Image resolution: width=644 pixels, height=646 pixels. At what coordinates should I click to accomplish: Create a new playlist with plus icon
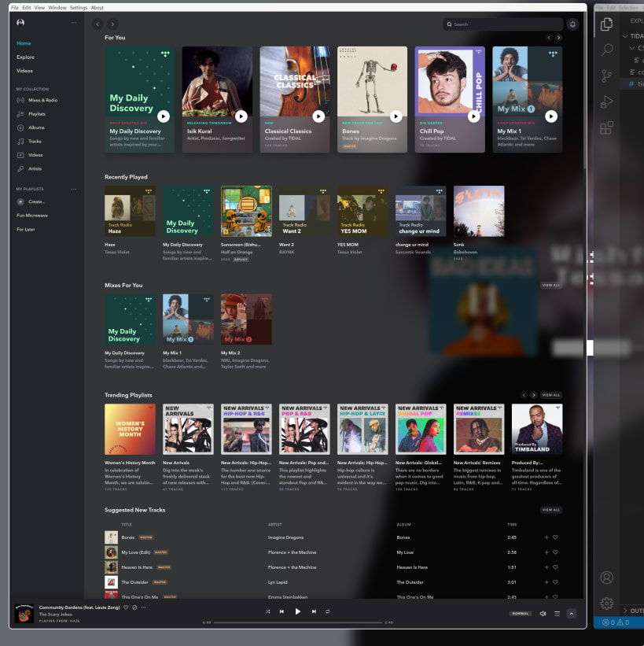[x=20, y=202]
